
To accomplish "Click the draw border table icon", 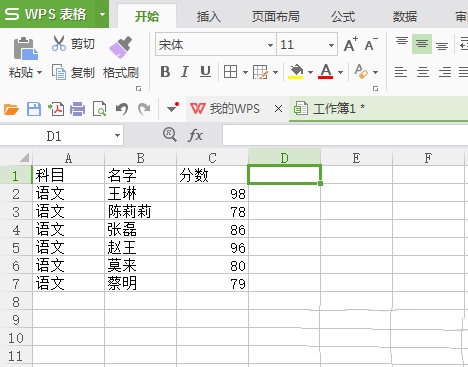I will tap(260, 72).
